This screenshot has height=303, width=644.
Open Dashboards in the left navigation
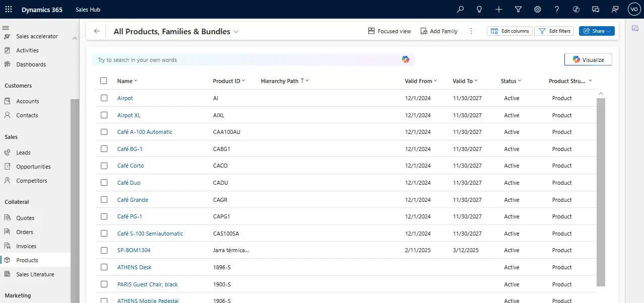click(x=31, y=64)
